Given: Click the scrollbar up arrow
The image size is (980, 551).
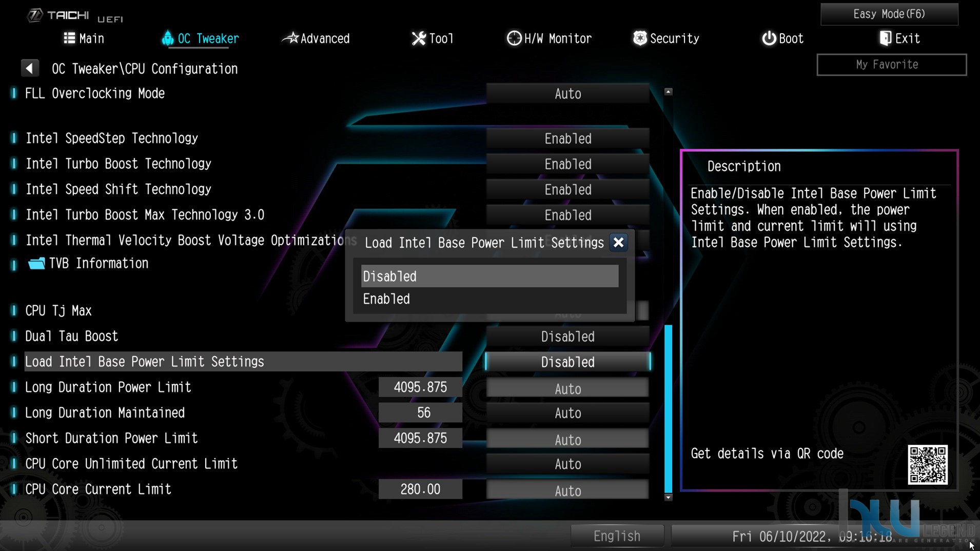Looking at the screenshot, I should tap(668, 92).
